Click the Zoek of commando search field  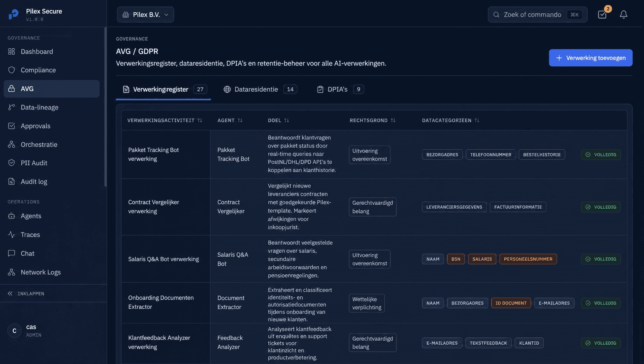pyautogui.click(x=537, y=14)
